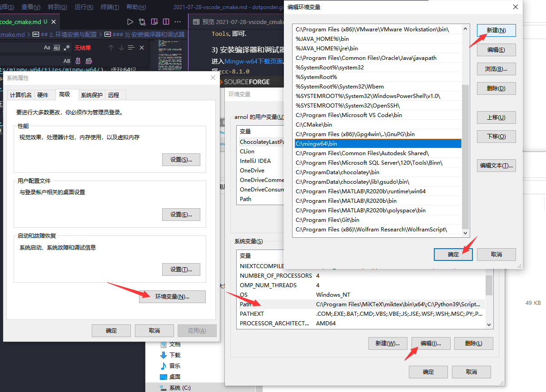This screenshot has height=392, width=546.
Task: Click the editor minimap
Action: pos(169,54)
